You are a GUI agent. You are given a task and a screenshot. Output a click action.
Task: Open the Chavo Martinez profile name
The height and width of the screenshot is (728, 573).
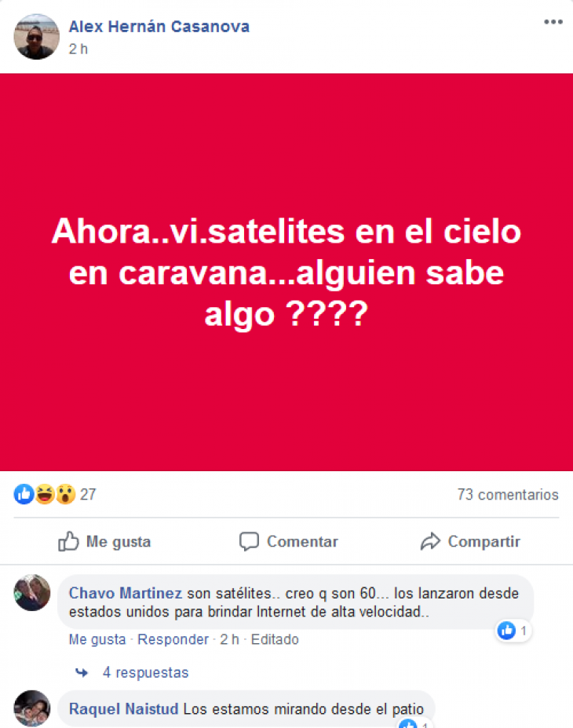(x=126, y=593)
